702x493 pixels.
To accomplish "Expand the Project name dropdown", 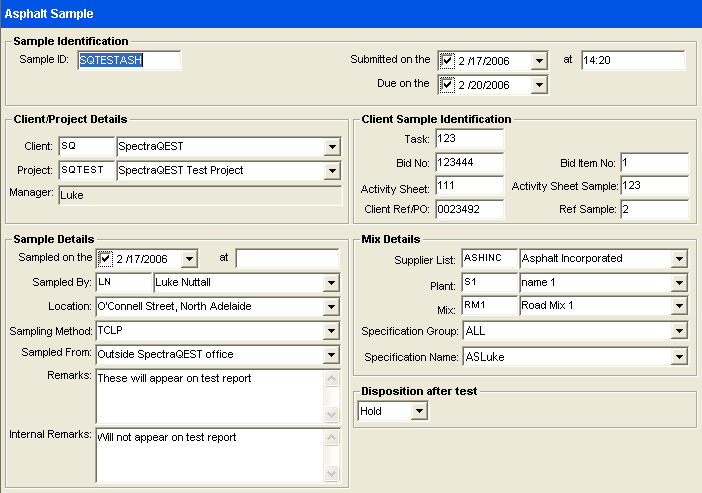I will [332, 171].
